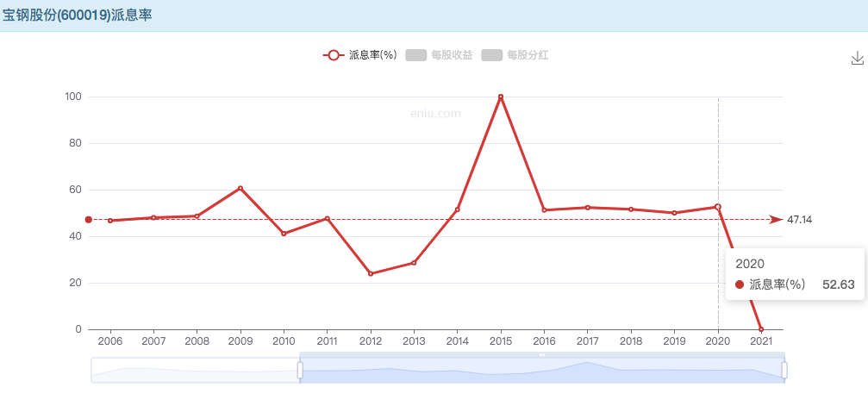Click the 2020 tooltip box
The height and width of the screenshot is (400, 868).
pyautogui.click(x=794, y=274)
